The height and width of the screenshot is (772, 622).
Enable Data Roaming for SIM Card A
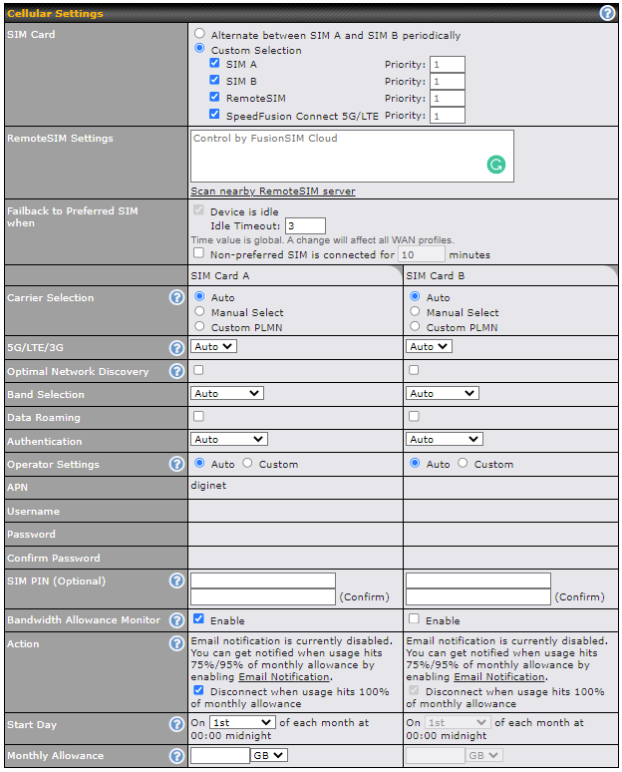pos(198,417)
